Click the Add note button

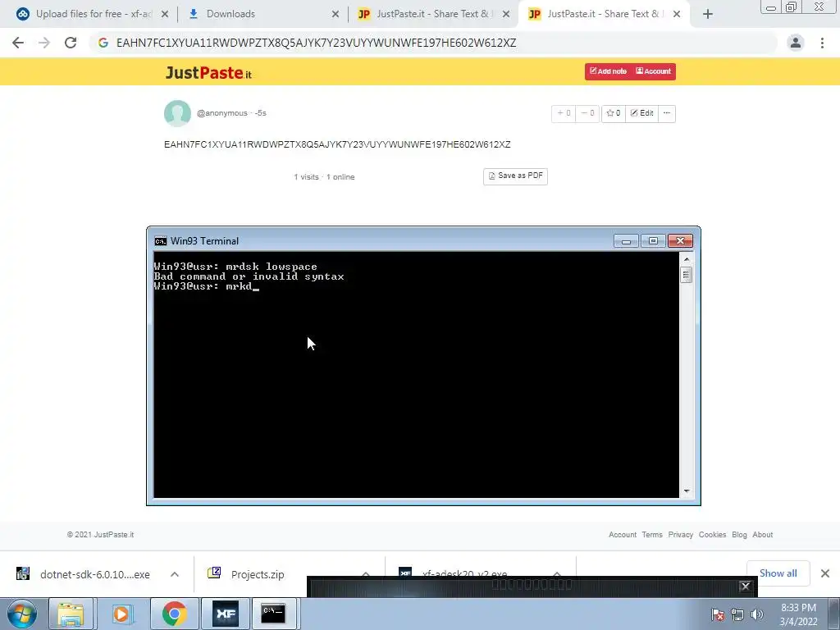pos(608,71)
